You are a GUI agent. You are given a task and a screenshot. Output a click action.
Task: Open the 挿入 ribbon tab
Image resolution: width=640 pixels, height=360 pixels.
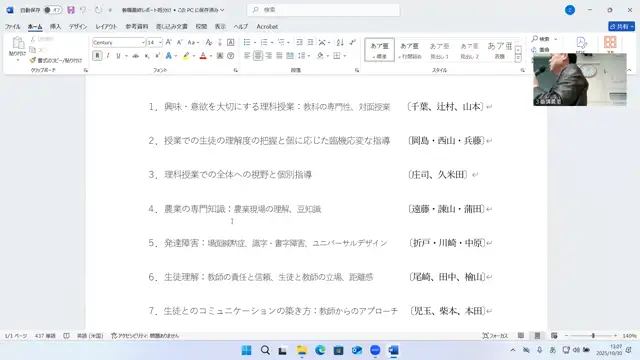coord(56,27)
